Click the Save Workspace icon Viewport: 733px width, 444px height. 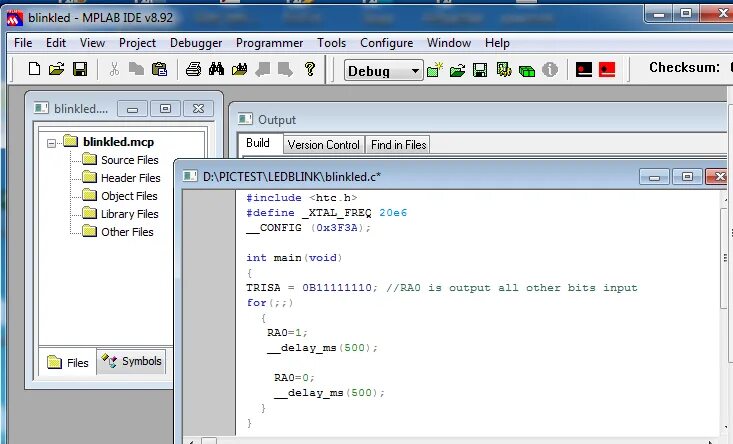pyautogui.click(x=480, y=70)
